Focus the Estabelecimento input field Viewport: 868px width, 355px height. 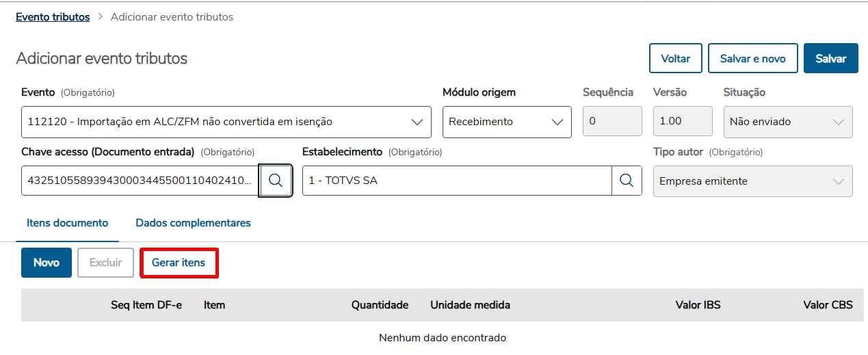(457, 181)
